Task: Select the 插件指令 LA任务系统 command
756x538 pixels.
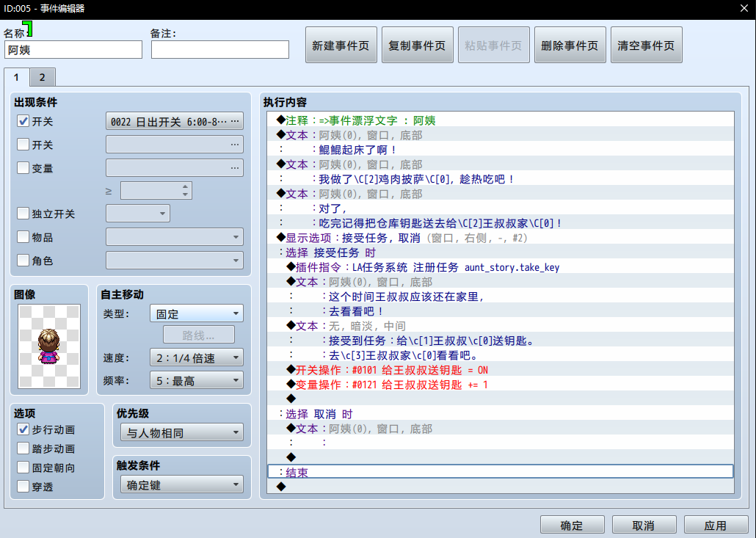Action: [501, 267]
